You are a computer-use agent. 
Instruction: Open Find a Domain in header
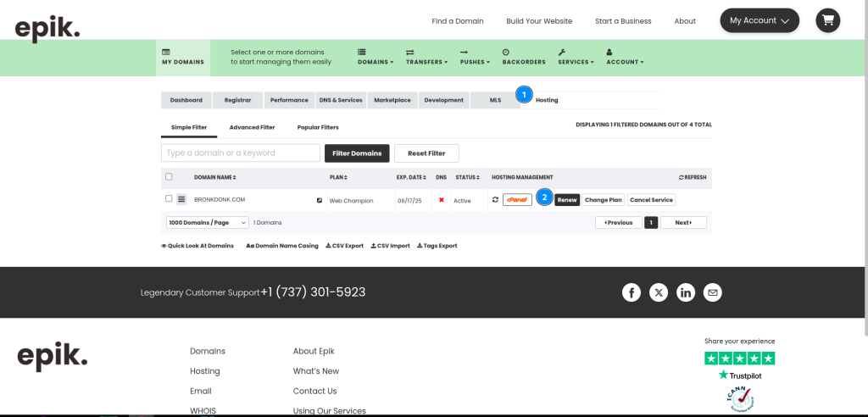pos(457,21)
